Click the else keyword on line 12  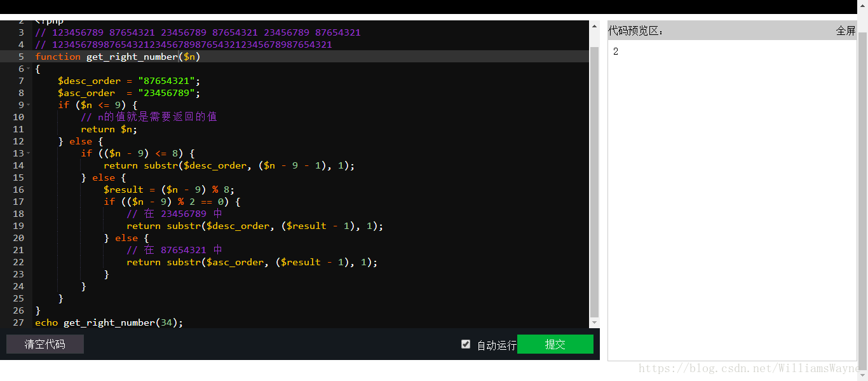coord(81,141)
